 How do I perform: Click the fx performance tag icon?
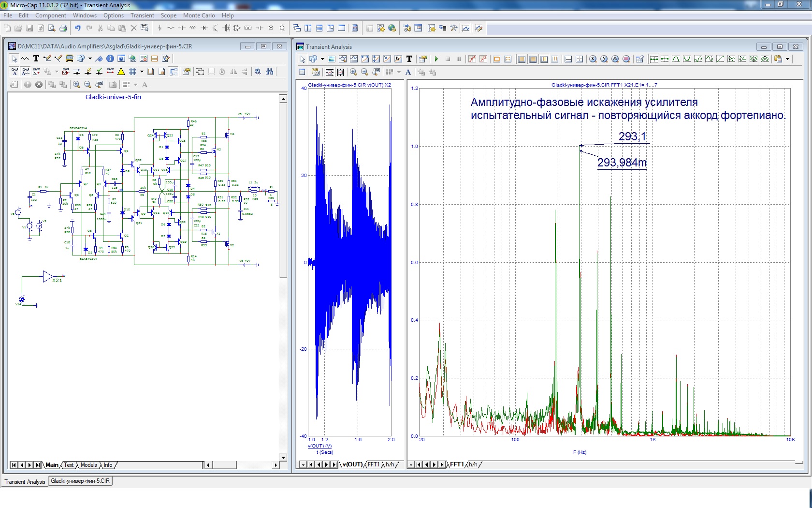pyautogui.click(x=398, y=59)
